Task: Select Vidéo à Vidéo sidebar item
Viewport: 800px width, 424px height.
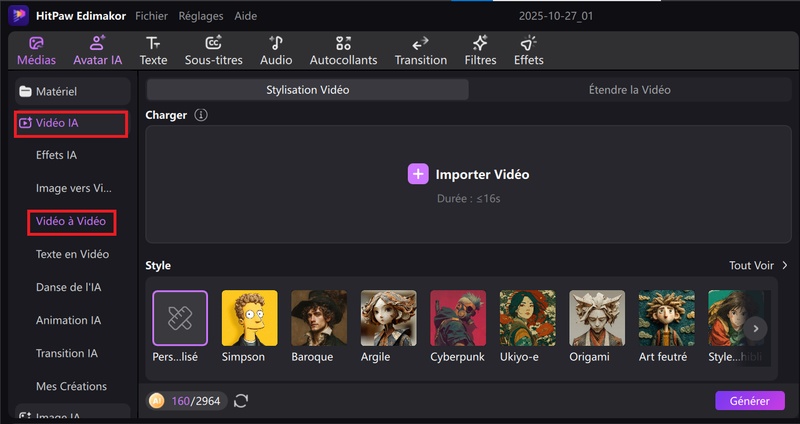Action: (x=71, y=221)
